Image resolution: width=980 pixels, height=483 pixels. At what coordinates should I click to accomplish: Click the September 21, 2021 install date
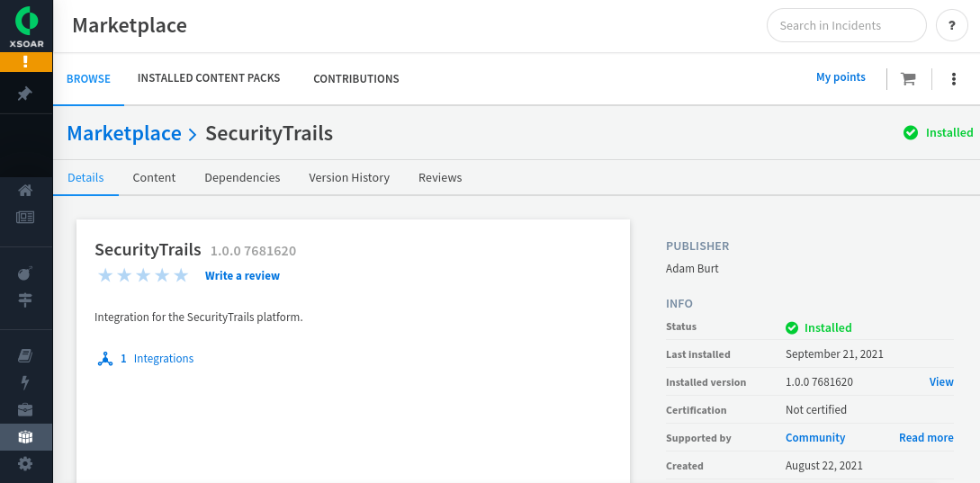point(834,353)
